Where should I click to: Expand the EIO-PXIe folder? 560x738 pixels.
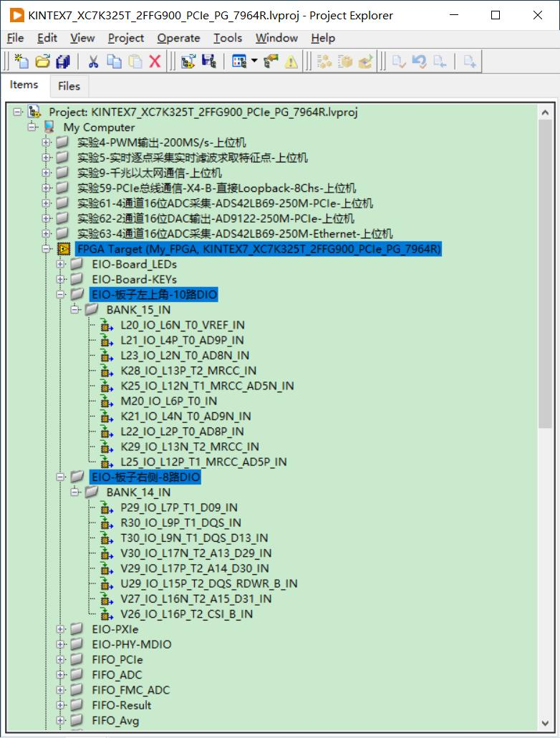coord(60,629)
